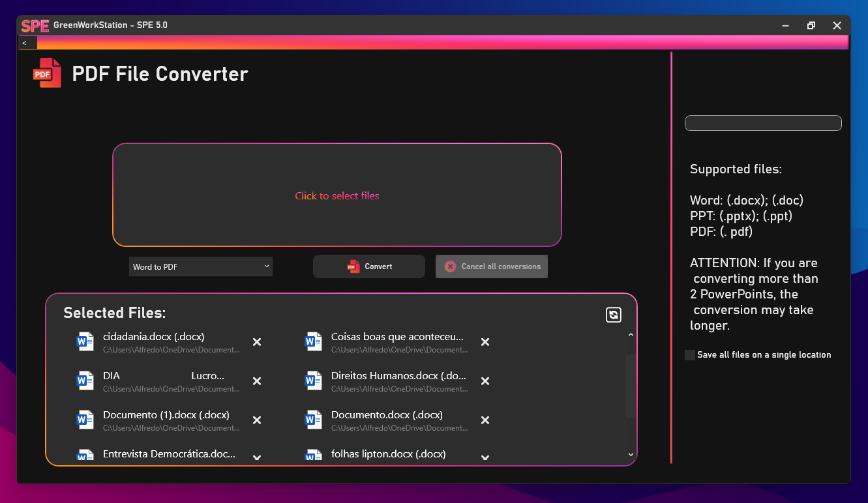
Task: Click the Word icon beside Direitos Humanos.docx
Action: coord(314,381)
